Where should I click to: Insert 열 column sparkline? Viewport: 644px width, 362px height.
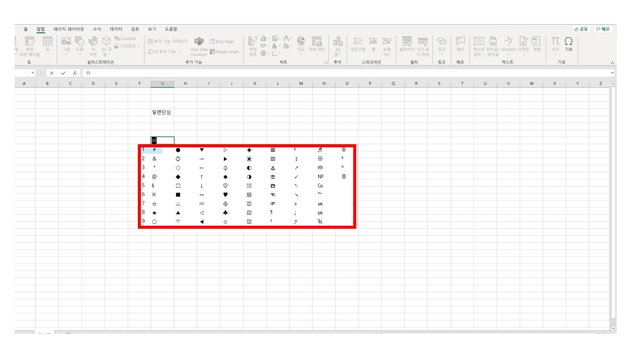tap(373, 44)
